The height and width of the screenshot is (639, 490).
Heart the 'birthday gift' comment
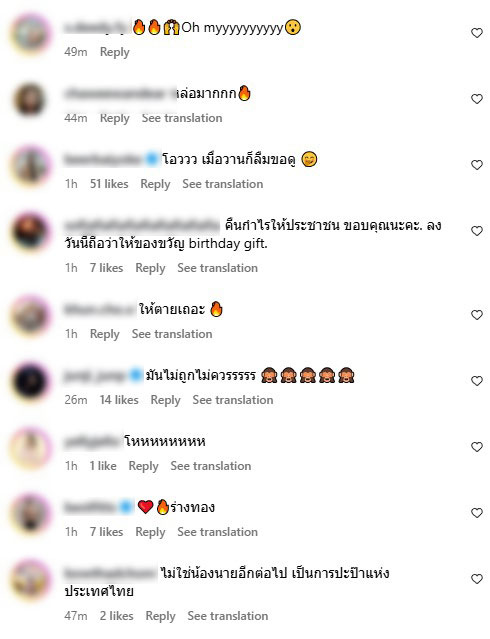[x=477, y=231]
